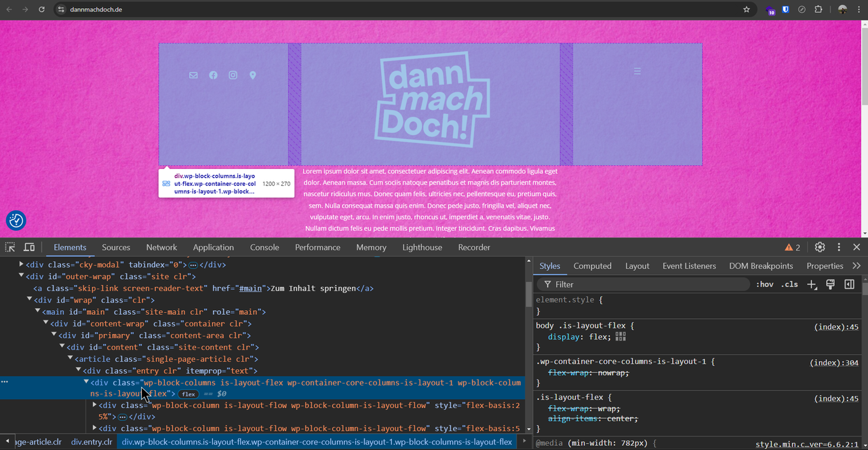868x450 pixels.
Task: Open the Bitwarden shield extension
Action: 785,10
